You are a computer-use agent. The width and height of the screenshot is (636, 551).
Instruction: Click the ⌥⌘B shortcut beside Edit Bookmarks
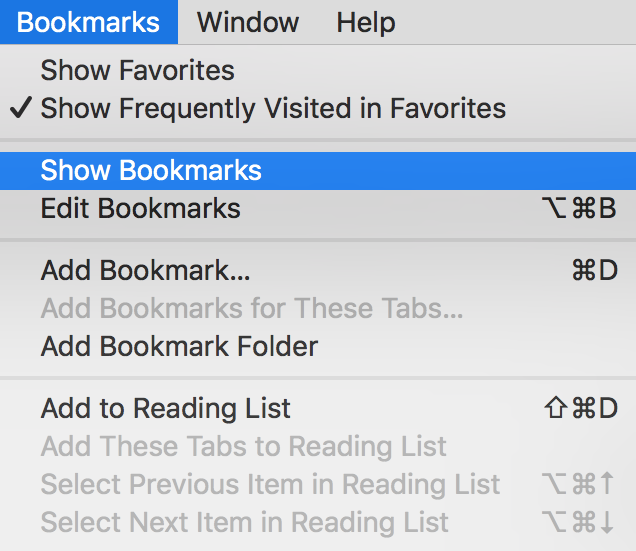[x=578, y=209]
